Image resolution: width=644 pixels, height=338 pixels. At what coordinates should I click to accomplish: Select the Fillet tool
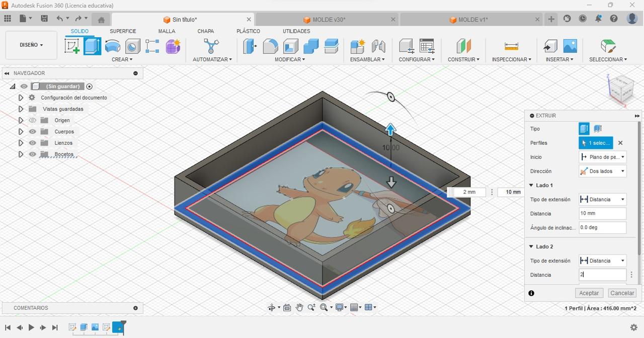(x=270, y=46)
